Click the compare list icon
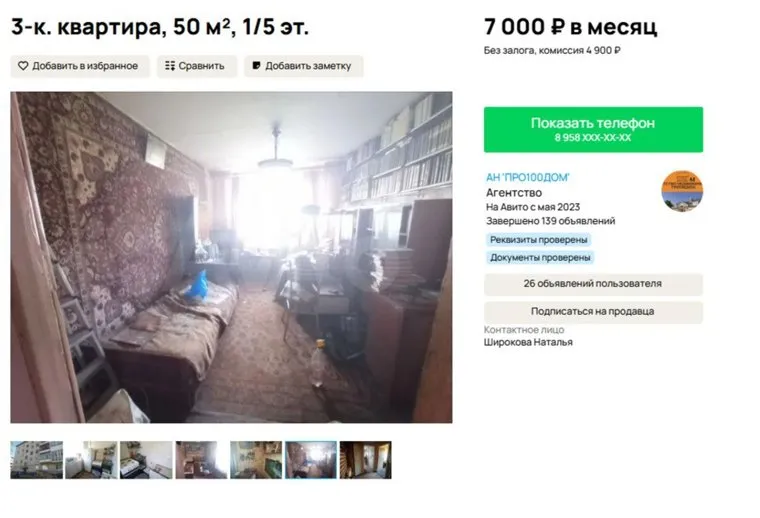The image size is (760, 518). pos(170,66)
